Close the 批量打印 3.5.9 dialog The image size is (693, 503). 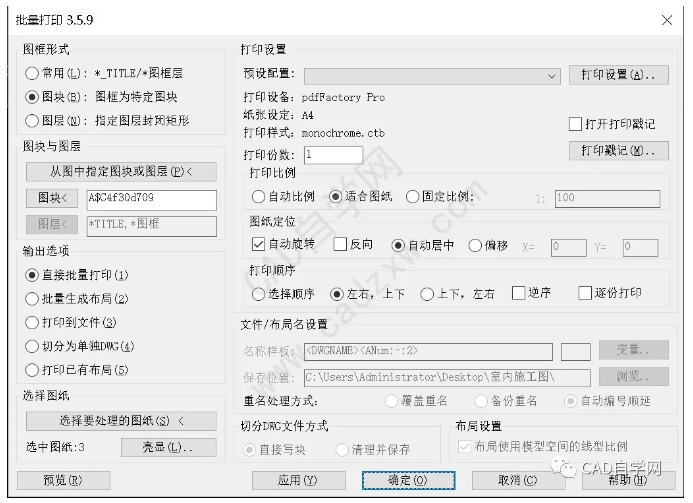click(x=667, y=20)
